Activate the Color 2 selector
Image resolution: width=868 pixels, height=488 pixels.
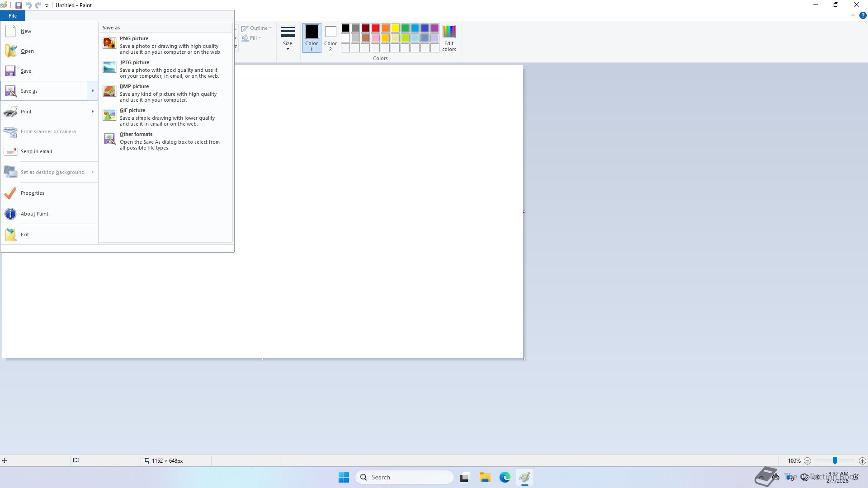point(330,38)
